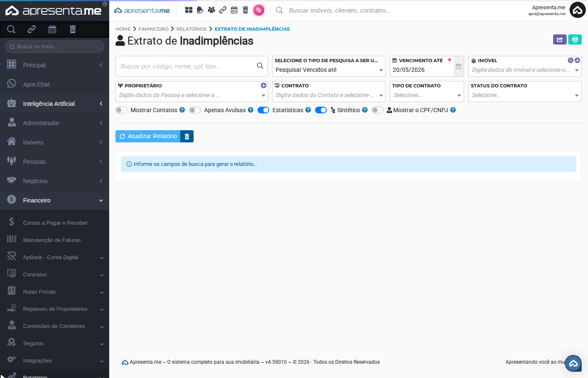The height and width of the screenshot is (378, 588).
Task: Click the Vencimento Até date field
Action: (422, 70)
